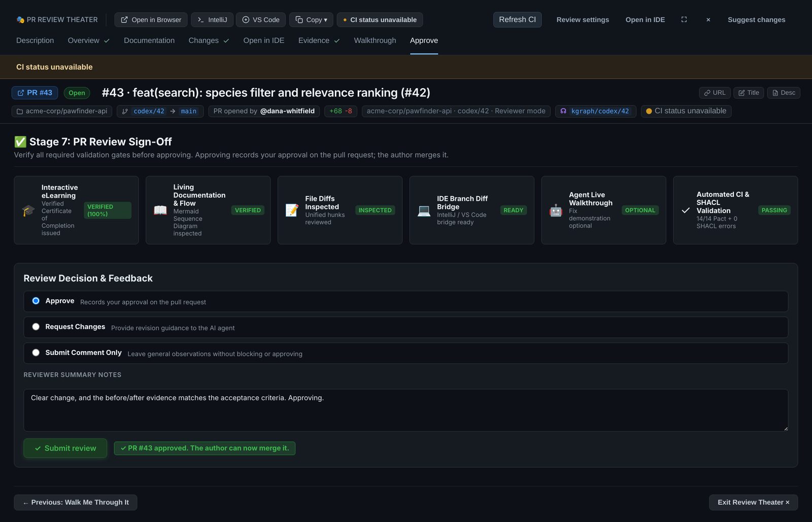Expand the Changes tab chevron
The height and width of the screenshot is (522, 812).
[226, 41]
